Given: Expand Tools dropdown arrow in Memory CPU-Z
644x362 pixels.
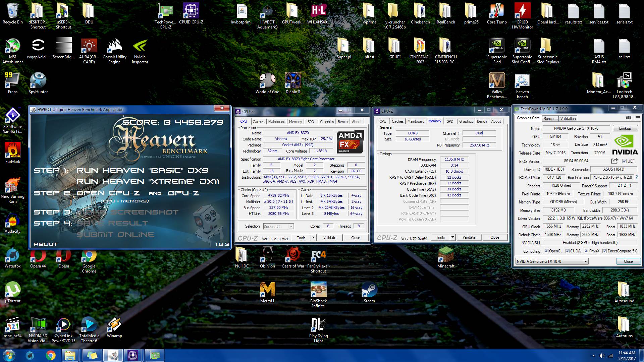Looking at the screenshot, I should pos(452,237).
